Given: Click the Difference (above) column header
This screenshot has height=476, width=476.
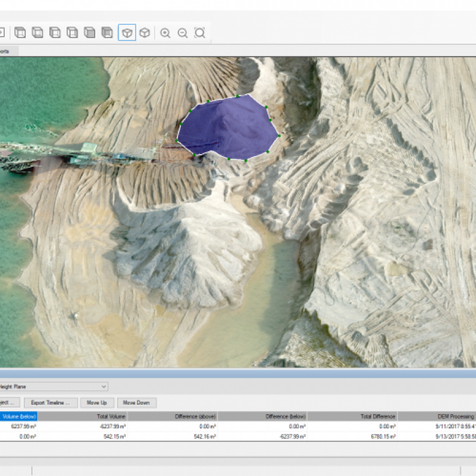Looking at the screenshot, I should [x=173, y=416].
